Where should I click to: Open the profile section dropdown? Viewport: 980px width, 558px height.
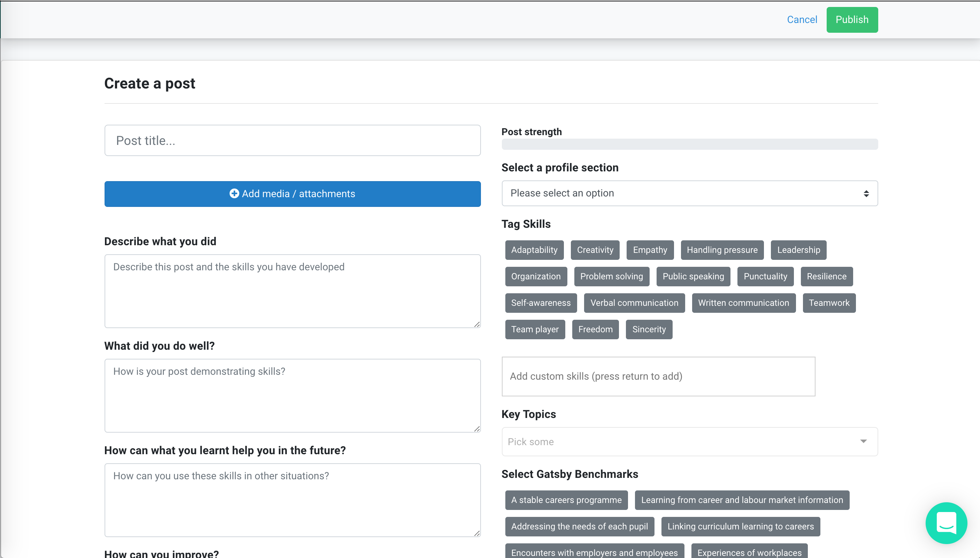(x=689, y=193)
